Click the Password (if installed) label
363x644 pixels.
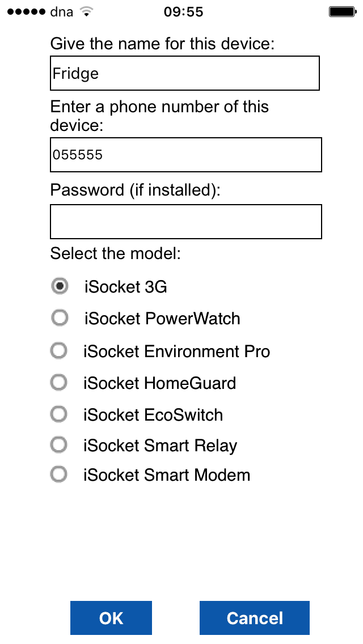133,189
